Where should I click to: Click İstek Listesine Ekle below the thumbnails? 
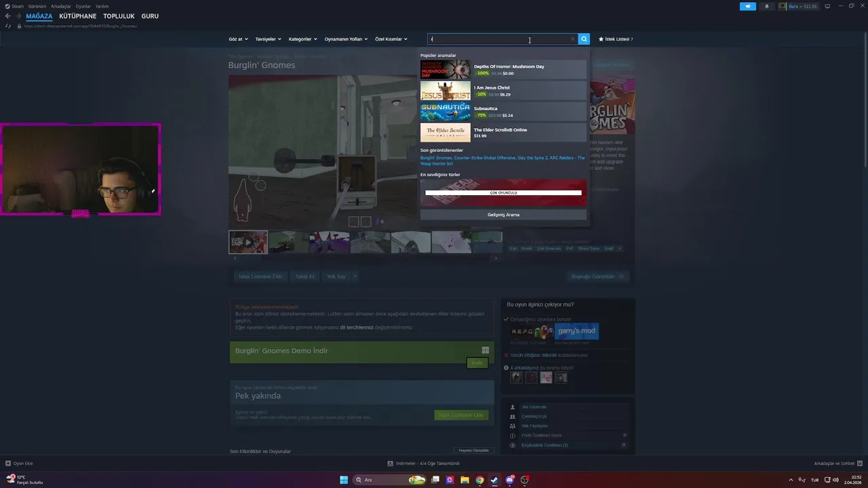(x=260, y=277)
